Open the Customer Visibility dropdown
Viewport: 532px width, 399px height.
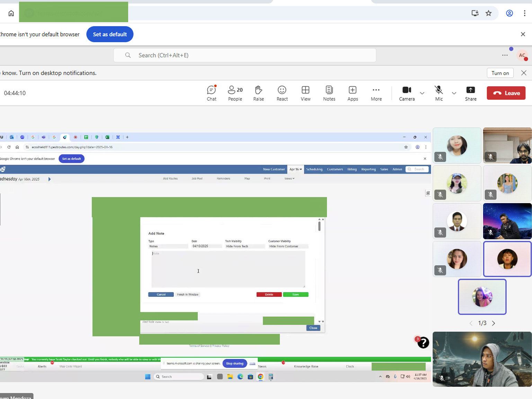[288, 246]
